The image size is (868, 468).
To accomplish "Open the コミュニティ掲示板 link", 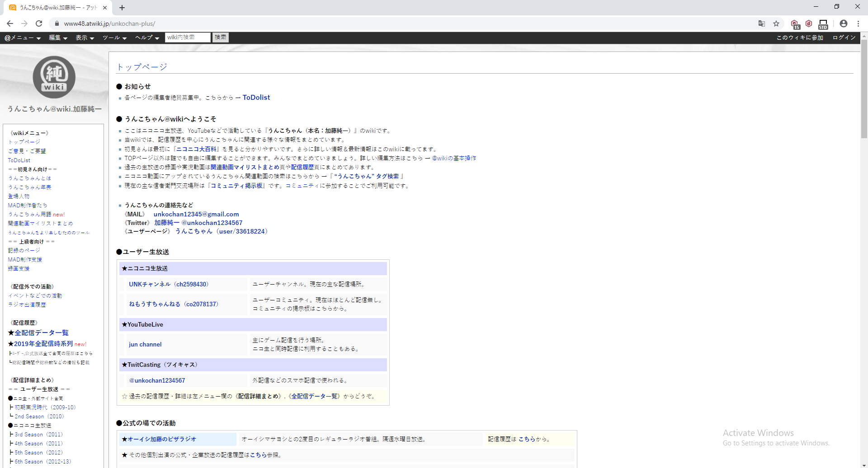I will pyautogui.click(x=236, y=186).
